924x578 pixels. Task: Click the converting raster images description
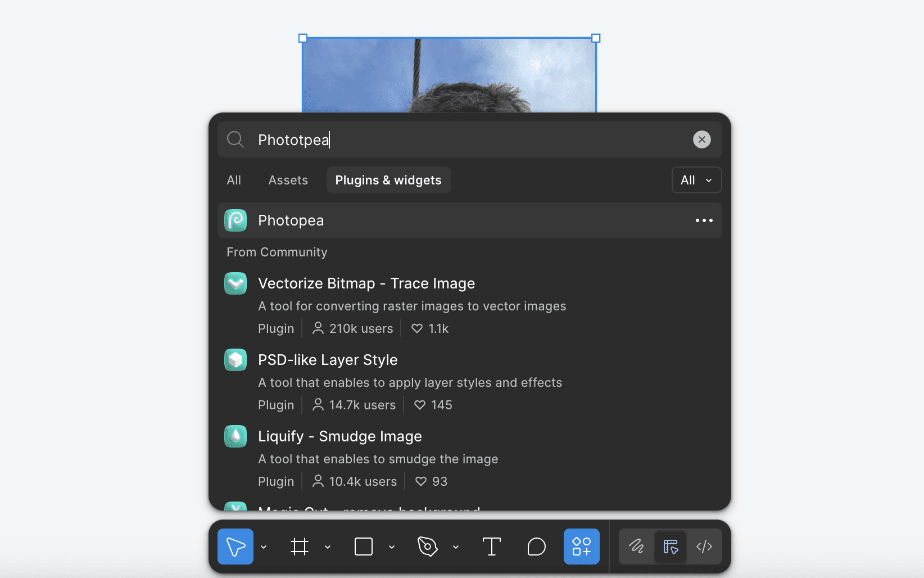point(412,306)
